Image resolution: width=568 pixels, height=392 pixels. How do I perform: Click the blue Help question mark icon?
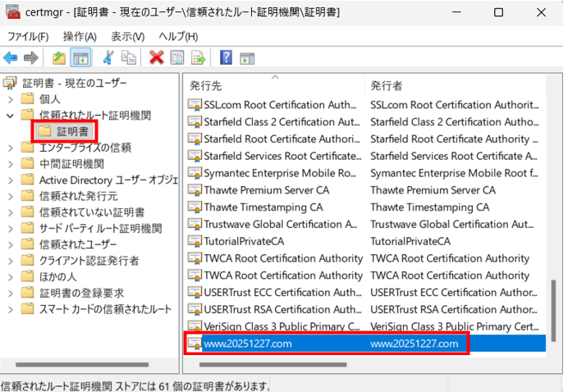click(225, 57)
